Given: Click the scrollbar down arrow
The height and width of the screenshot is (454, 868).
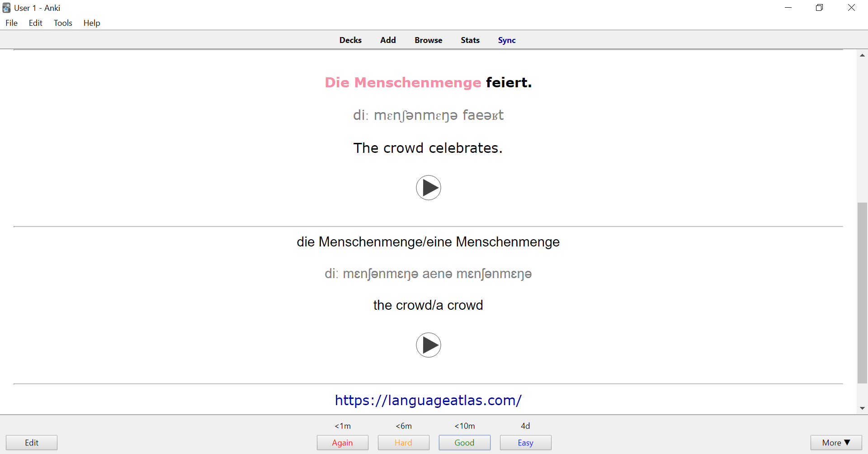Looking at the screenshot, I should pyautogui.click(x=863, y=407).
